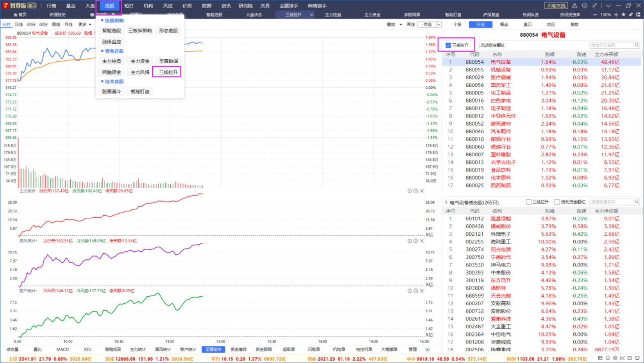Select the 个股 category toggle
The height and width of the screenshot is (363, 644).
pos(457,25)
